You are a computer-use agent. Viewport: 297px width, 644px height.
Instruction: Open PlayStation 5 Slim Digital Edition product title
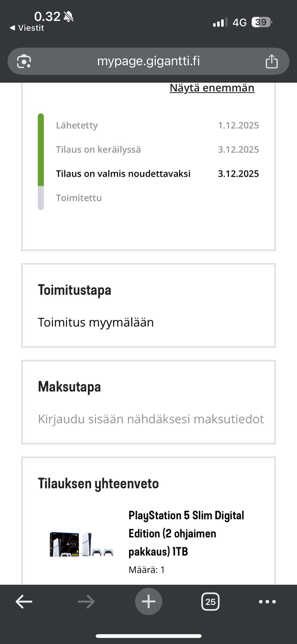coord(186,533)
